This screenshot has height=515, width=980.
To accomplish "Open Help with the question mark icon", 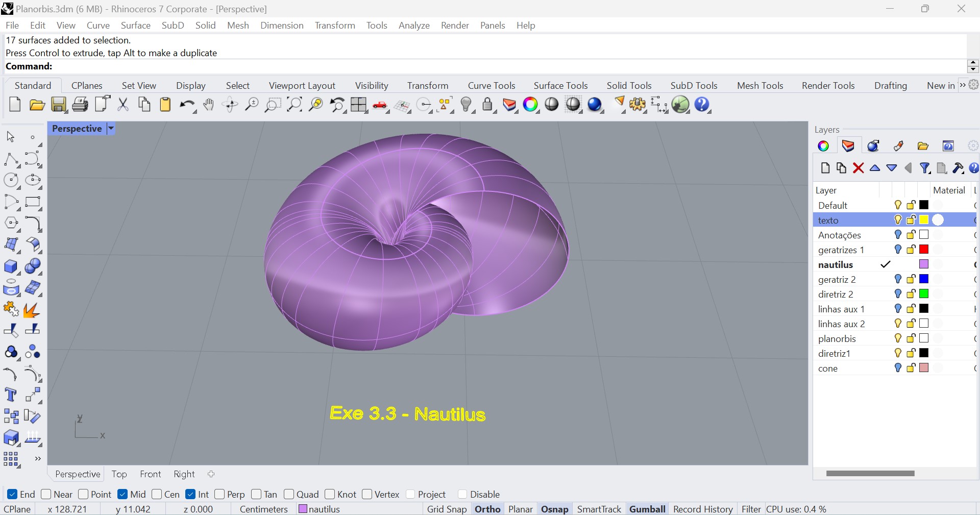I will pos(702,105).
